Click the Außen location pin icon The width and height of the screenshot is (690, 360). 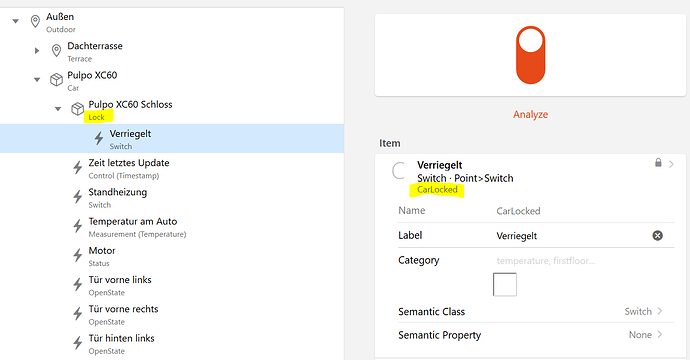(35, 21)
